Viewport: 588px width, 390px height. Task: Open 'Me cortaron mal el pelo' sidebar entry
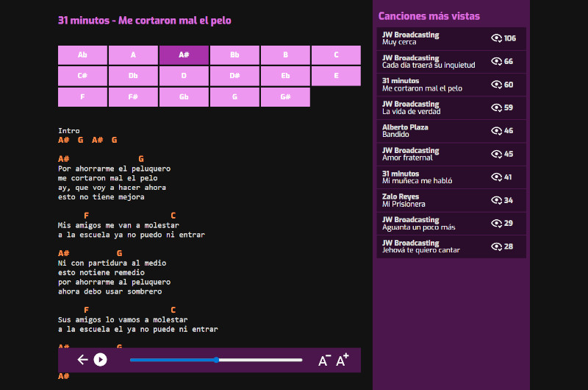[x=451, y=85]
